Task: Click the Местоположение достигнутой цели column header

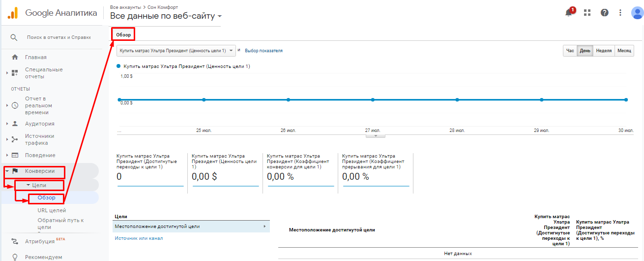Action: coord(332,230)
